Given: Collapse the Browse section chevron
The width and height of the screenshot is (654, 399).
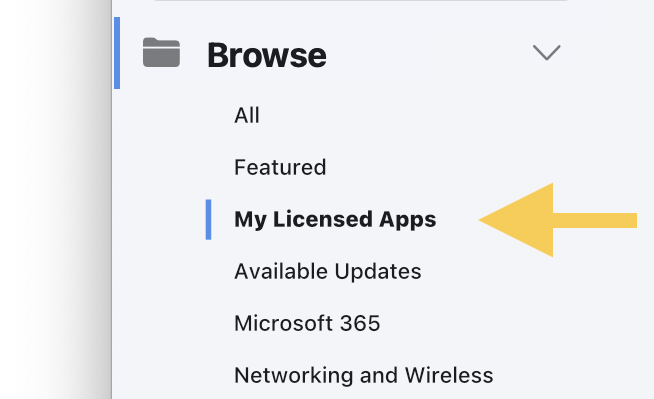Looking at the screenshot, I should click(x=546, y=53).
